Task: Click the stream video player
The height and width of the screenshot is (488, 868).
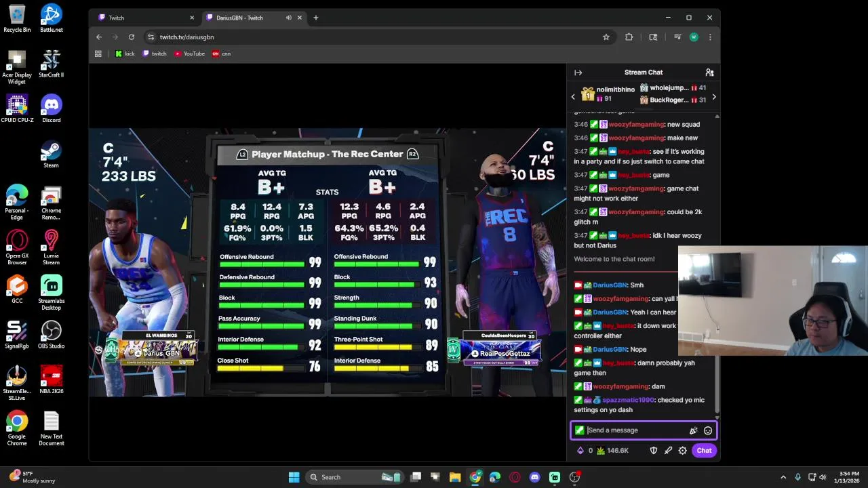Action: pos(328,262)
